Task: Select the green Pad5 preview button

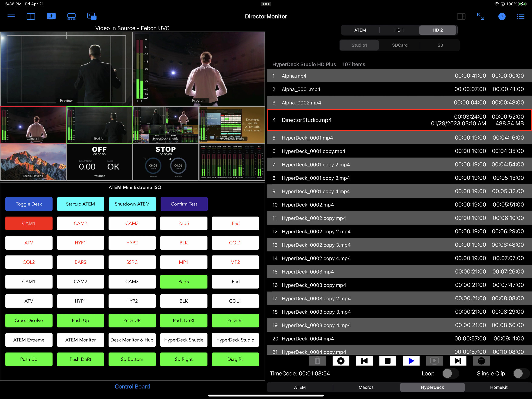Action: pos(184,281)
